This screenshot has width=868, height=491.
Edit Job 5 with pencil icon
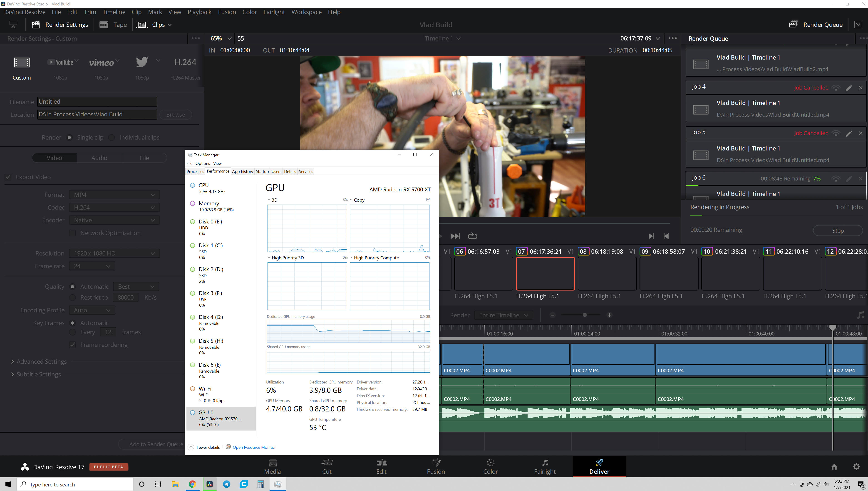(x=849, y=133)
